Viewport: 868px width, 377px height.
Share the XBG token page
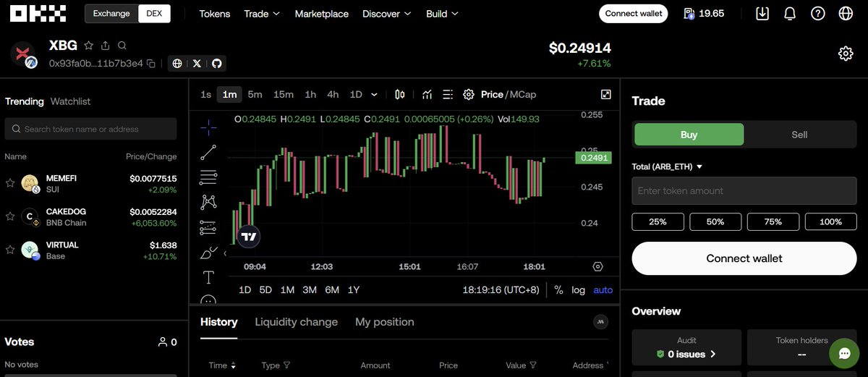106,45
